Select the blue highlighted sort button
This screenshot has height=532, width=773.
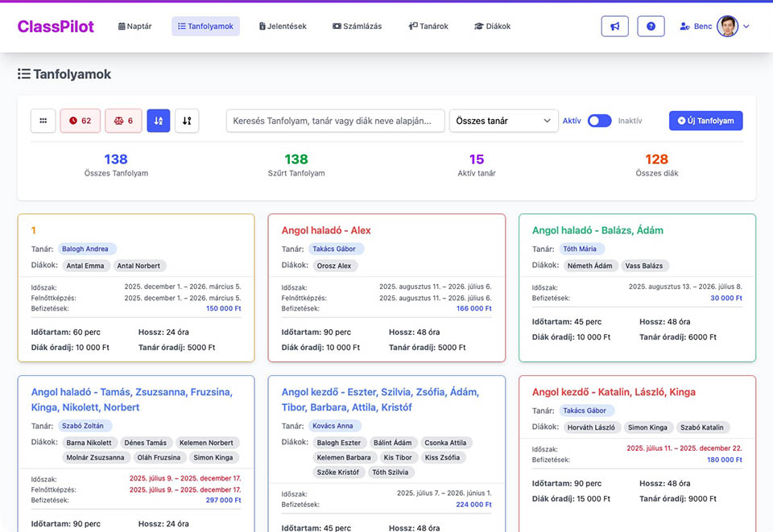[159, 121]
